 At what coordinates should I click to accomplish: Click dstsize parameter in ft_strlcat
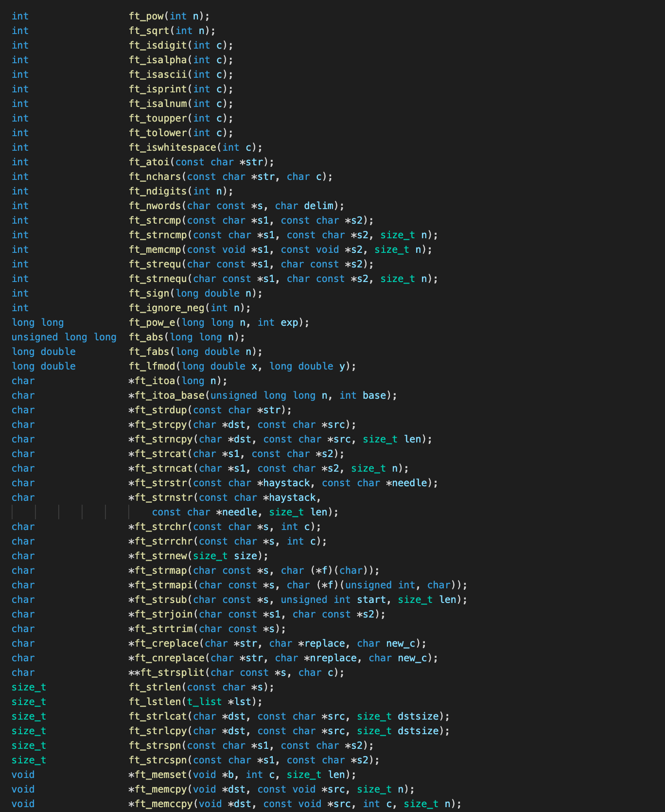coord(418,716)
